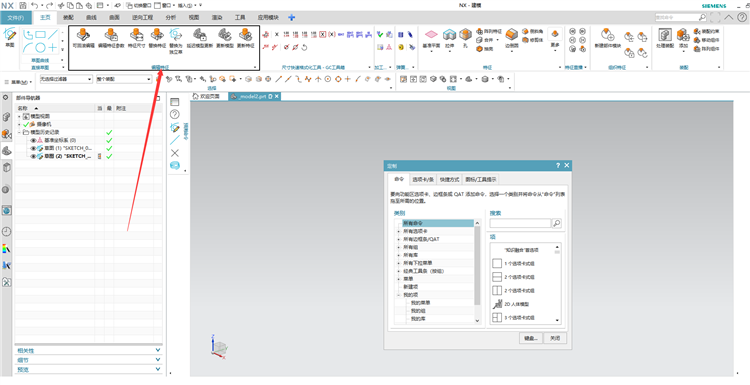Toggle visibility eye of 草图 (1)

(x=33, y=148)
